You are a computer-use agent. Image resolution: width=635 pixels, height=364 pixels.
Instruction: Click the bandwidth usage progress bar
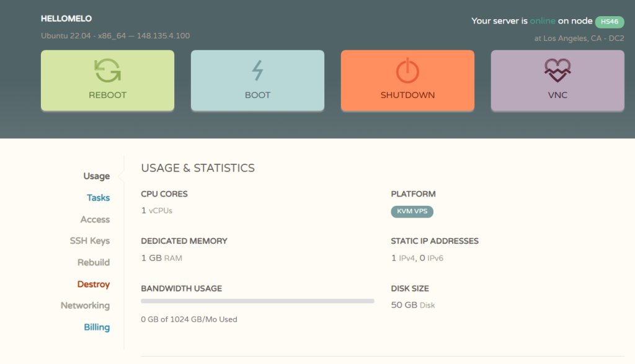pos(257,301)
